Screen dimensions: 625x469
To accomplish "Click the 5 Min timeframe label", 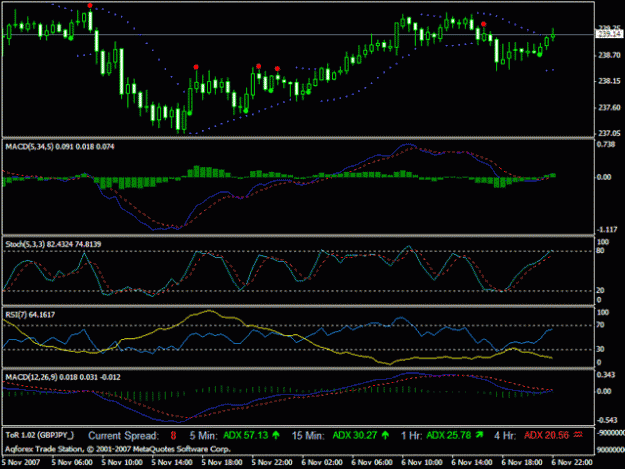I will tap(203, 436).
